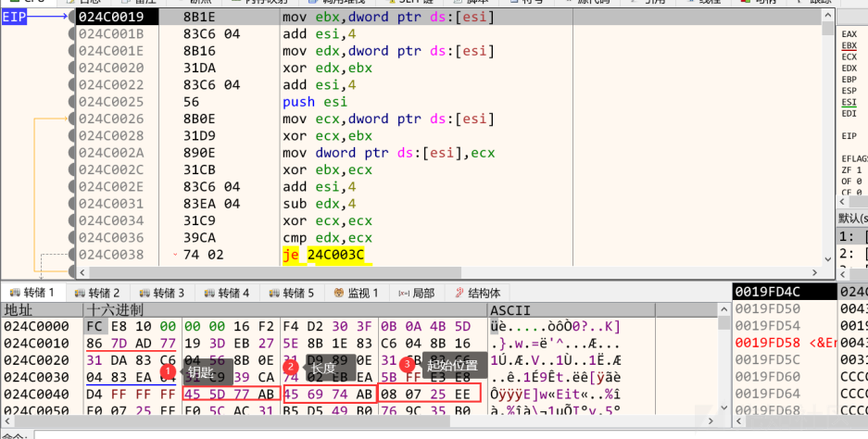Select instruction cmp edx,ecx

[x=327, y=237]
